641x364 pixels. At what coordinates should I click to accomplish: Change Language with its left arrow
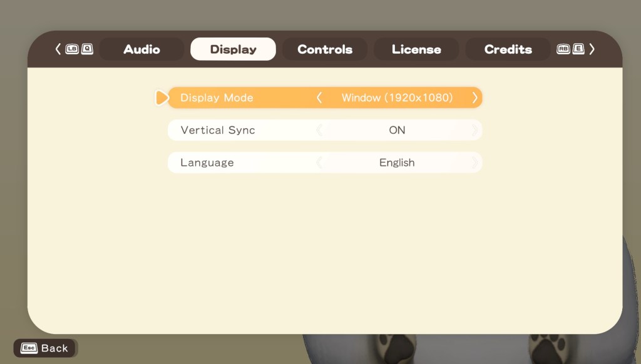pyautogui.click(x=320, y=163)
